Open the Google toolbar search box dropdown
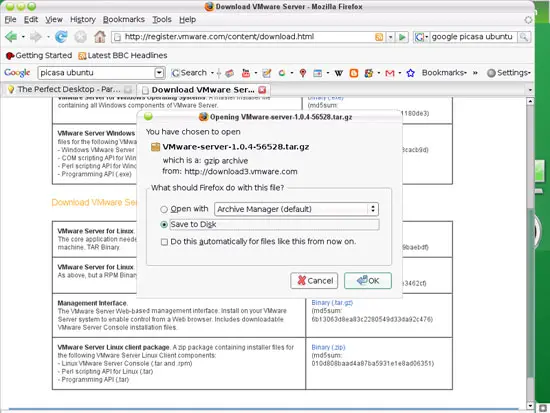The height and width of the screenshot is (413, 550). tap(159, 73)
